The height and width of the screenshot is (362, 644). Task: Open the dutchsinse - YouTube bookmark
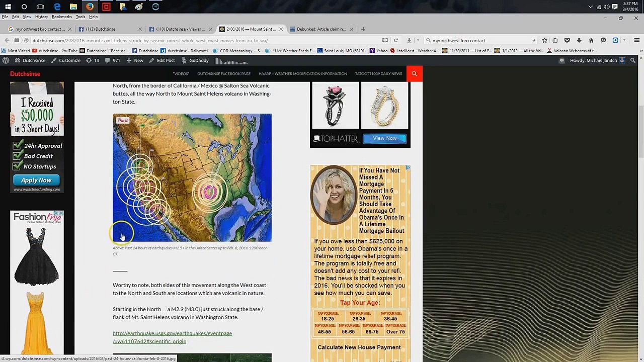55,51
